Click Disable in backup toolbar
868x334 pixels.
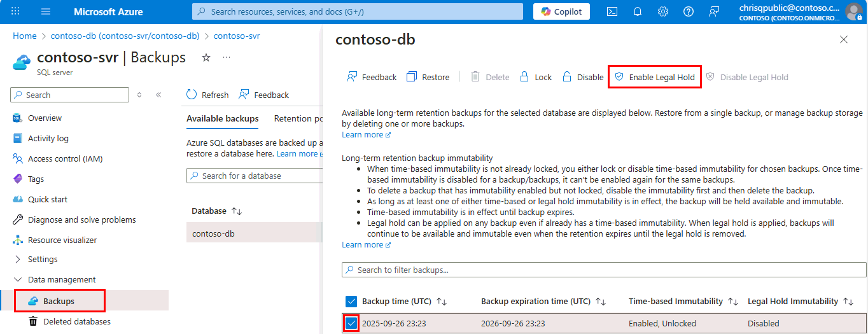(582, 77)
